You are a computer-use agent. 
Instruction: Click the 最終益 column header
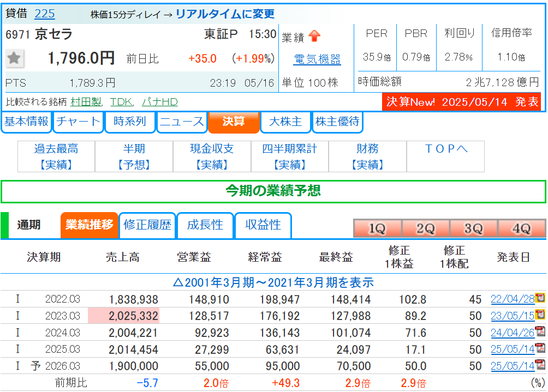(x=336, y=257)
